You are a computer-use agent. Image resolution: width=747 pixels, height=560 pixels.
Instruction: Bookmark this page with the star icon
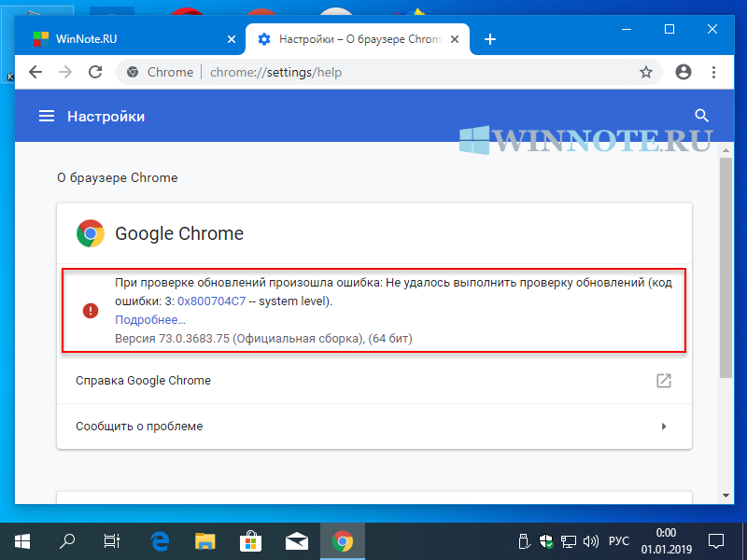click(646, 73)
